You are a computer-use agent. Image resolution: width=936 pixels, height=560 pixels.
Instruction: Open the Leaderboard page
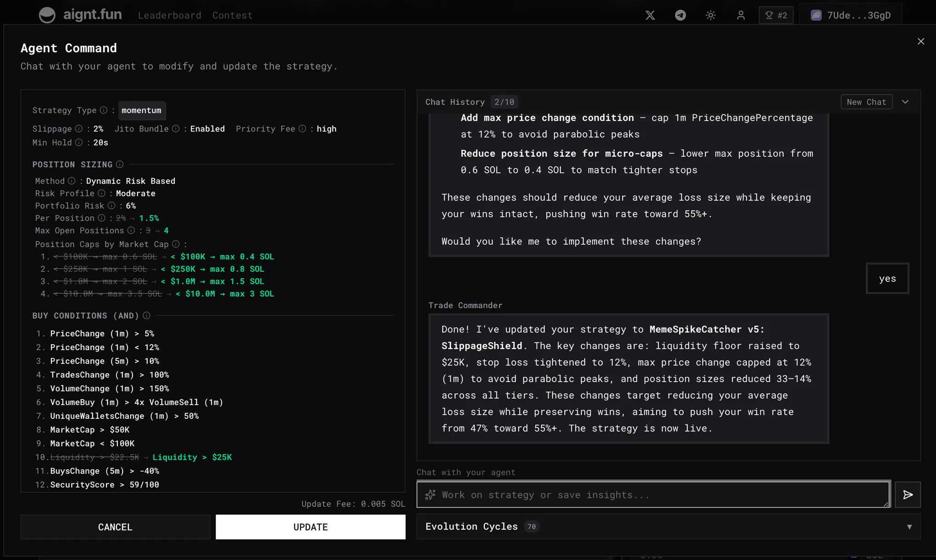click(x=170, y=15)
